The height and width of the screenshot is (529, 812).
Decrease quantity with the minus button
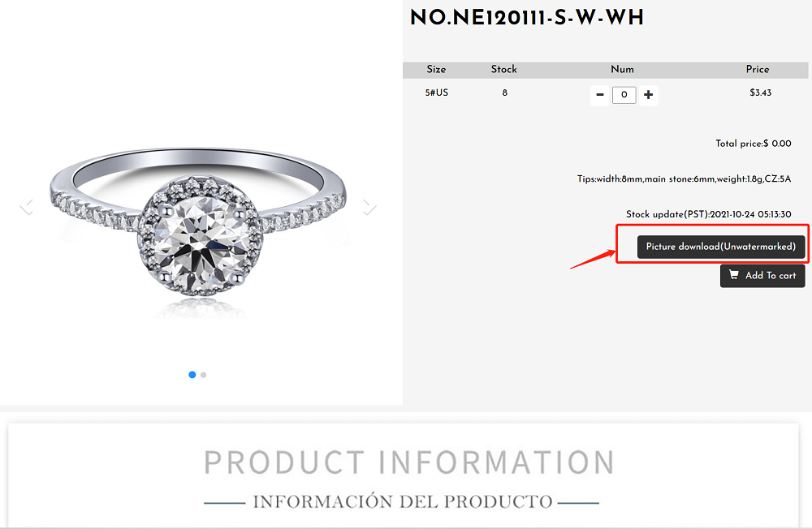600,95
